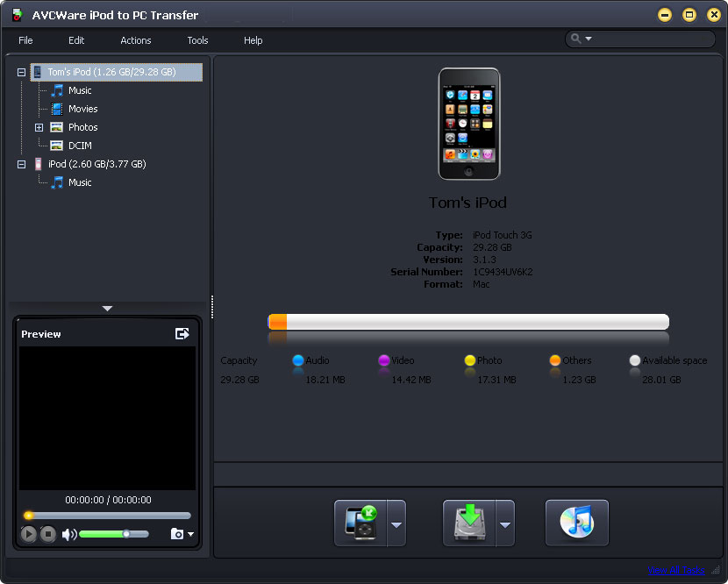Open the File menu

coord(25,40)
